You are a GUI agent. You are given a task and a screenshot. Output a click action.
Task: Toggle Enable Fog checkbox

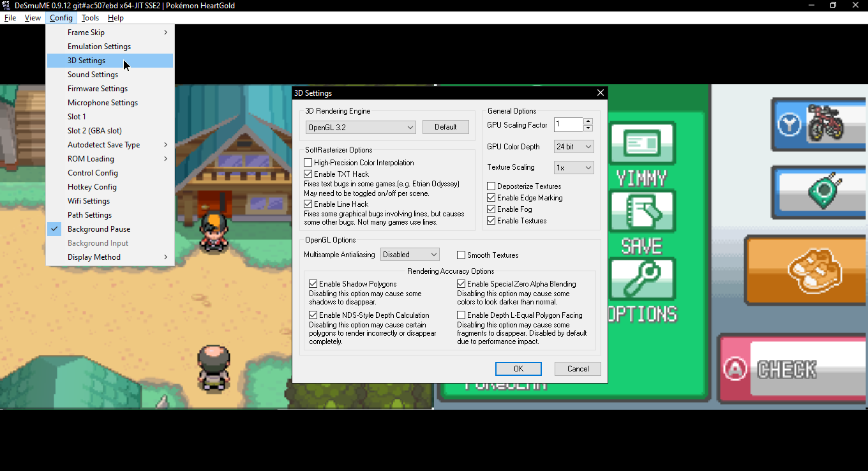[x=491, y=209]
